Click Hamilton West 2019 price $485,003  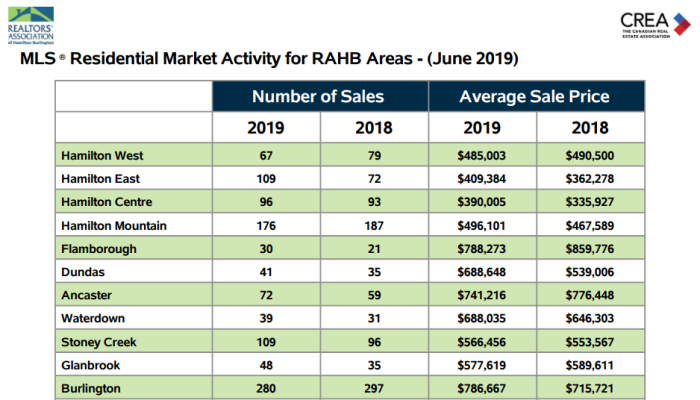click(481, 156)
